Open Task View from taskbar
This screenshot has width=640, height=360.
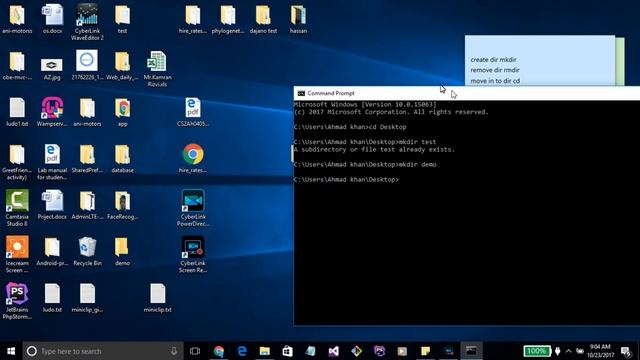coord(195,351)
